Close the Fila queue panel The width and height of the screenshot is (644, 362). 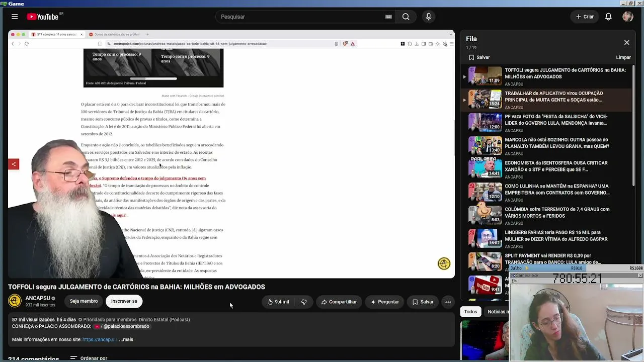click(x=627, y=43)
